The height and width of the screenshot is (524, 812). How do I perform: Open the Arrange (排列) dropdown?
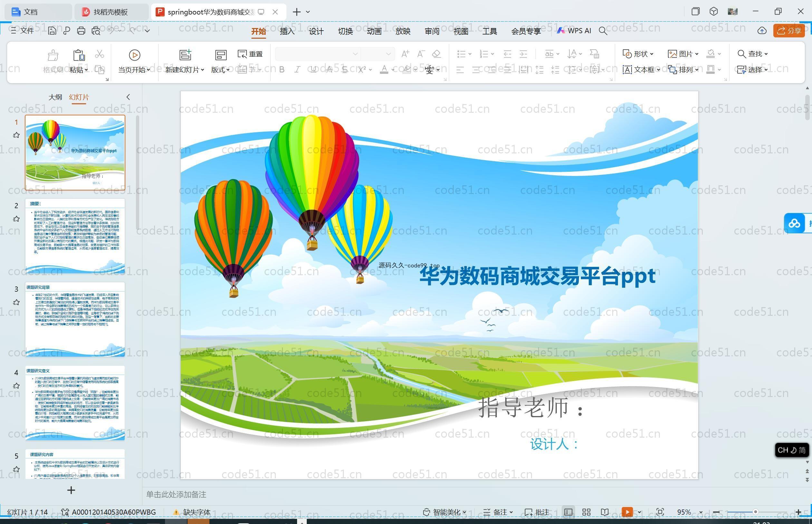[683, 70]
